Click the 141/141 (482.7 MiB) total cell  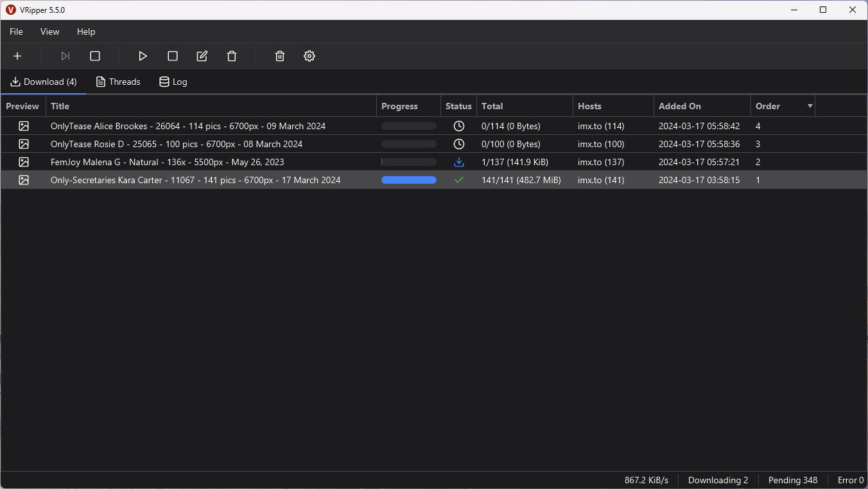click(x=521, y=180)
